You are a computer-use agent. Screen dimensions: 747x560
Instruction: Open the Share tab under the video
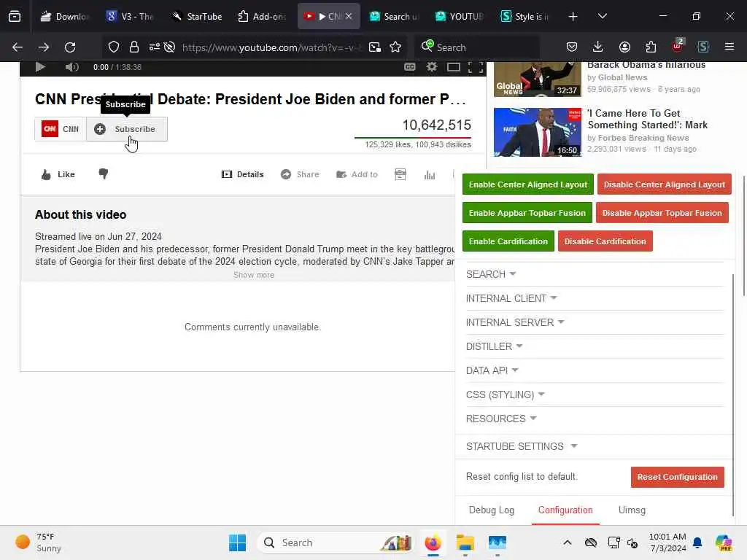click(x=300, y=174)
